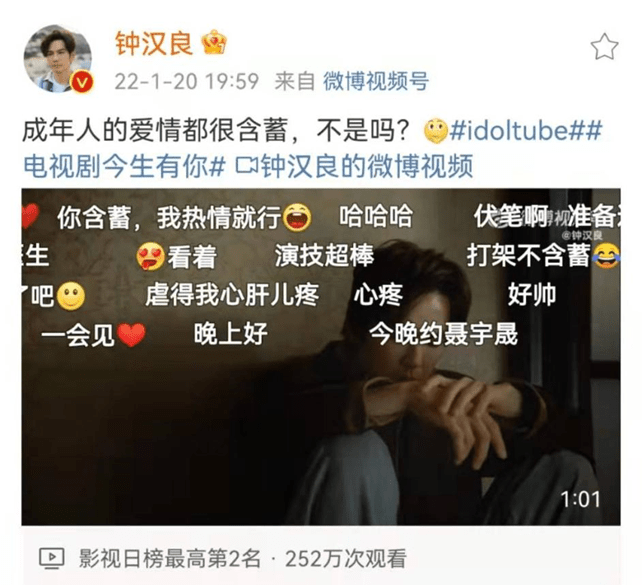Image resolution: width=642 pixels, height=585 pixels.
Task: Tap the orange verified V badge
Action: 82,82
